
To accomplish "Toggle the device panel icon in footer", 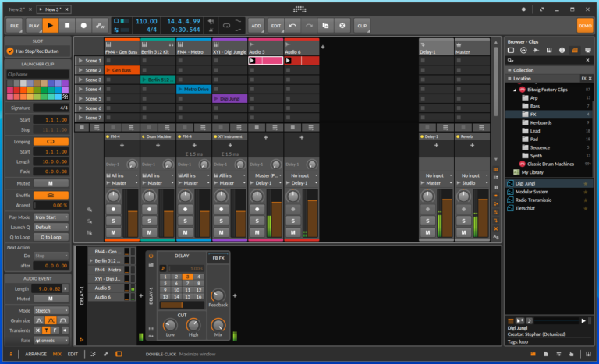I will (119, 354).
